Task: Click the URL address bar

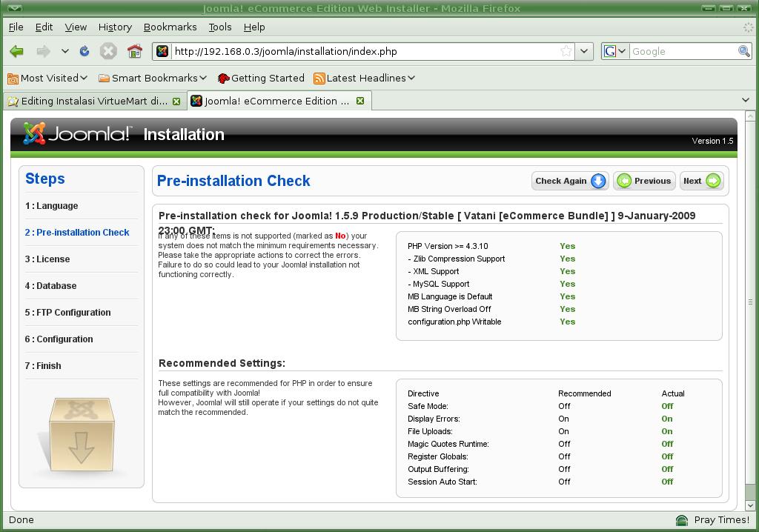Action: tap(363, 51)
